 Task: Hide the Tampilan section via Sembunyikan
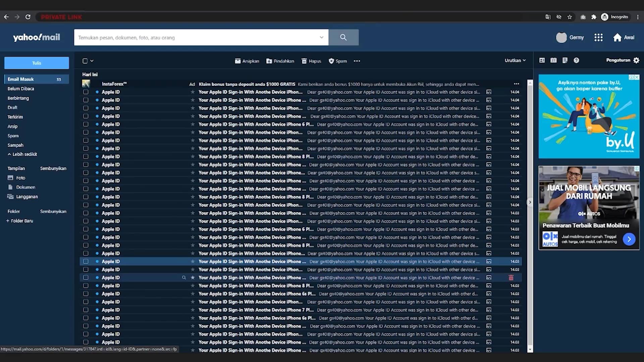[x=53, y=168]
